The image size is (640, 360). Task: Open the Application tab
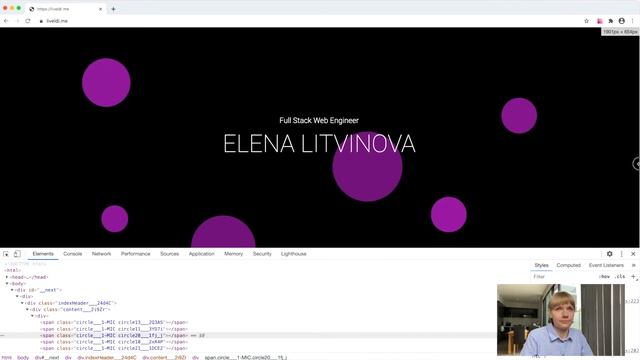point(201,254)
